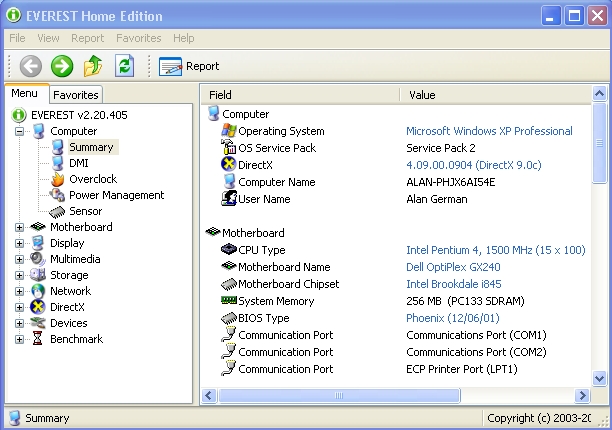Click the Report toolbar button
The height and width of the screenshot is (430, 612).
[189, 66]
